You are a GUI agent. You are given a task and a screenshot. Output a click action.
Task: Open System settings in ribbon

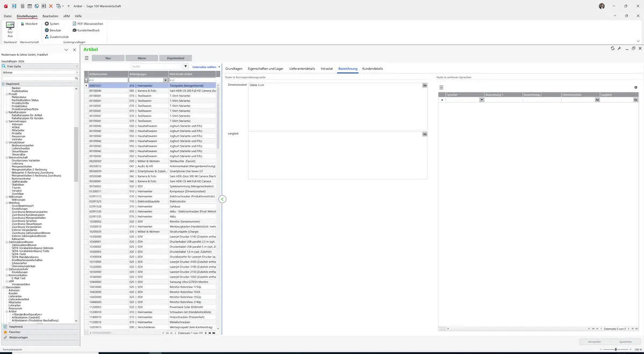point(52,24)
